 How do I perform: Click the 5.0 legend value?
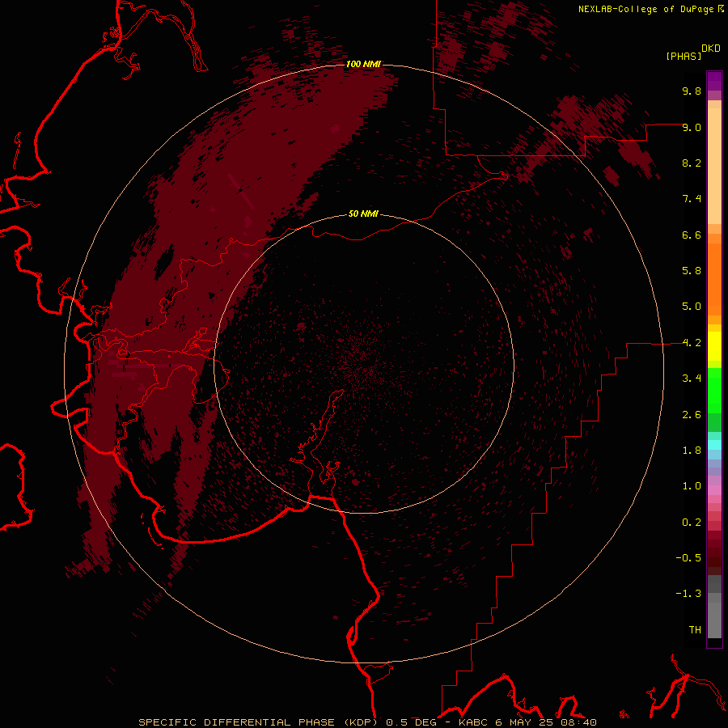coord(692,307)
